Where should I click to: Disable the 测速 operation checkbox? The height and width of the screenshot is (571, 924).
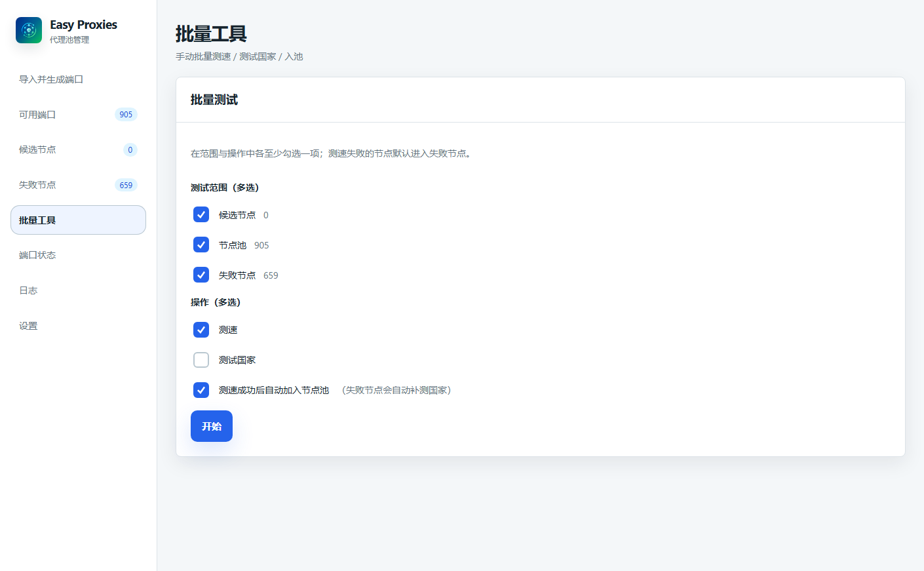(x=201, y=330)
